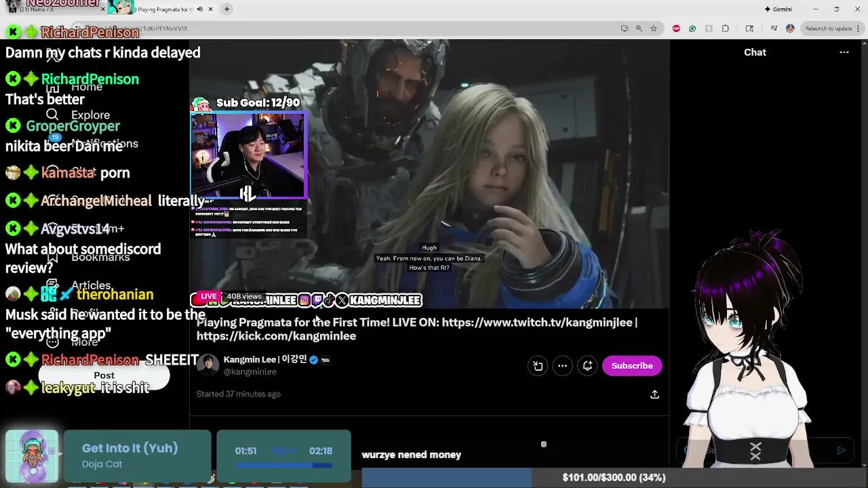Image resolution: width=868 pixels, height=488 pixels.
Task: Open the side panel search icon in the toolbar
Action: pos(749,28)
